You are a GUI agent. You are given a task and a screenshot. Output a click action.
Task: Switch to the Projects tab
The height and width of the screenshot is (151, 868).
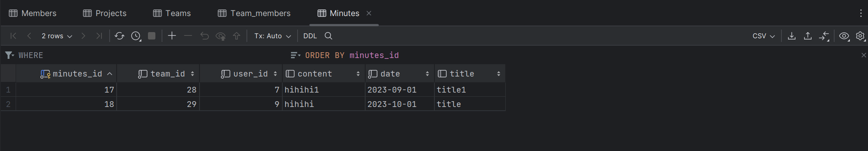pyautogui.click(x=105, y=13)
